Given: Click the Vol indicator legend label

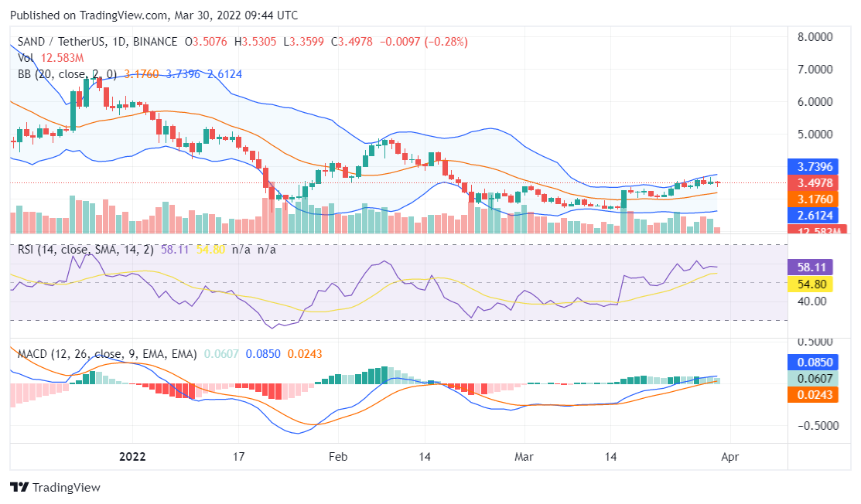Looking at the screenshot, I should click(26, 58).
